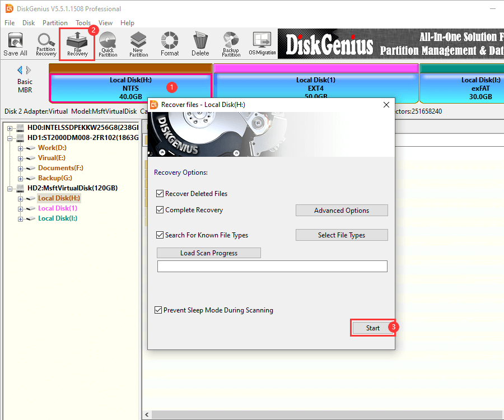The image size is (504, 420).
Task: Open the Partition menu
Action: click(55, 23)
